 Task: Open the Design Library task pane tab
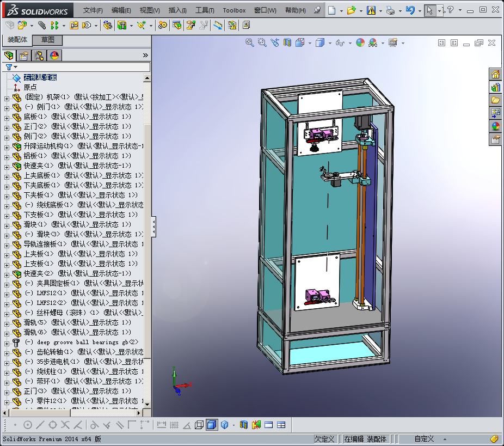[x=496, y=88]
